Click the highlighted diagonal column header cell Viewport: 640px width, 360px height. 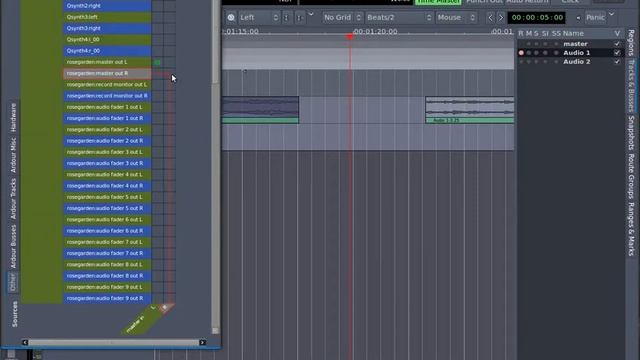(165, 307)
